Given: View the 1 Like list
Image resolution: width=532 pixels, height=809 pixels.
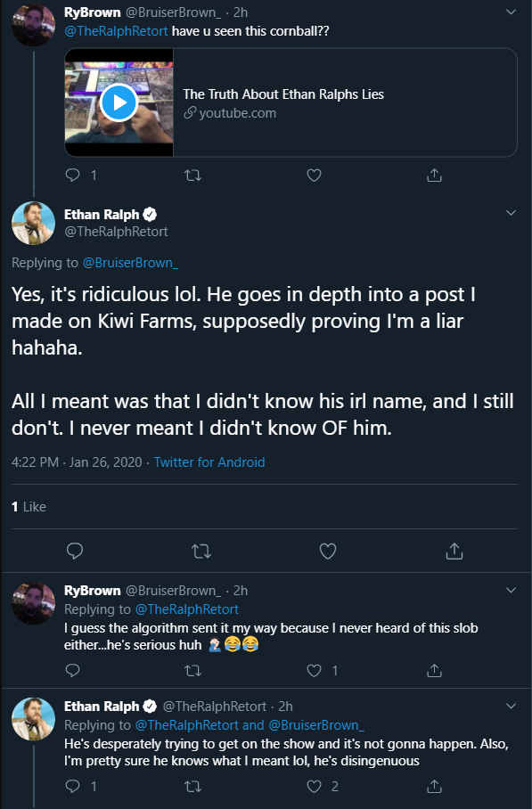Looking at the screenshot, I should 29,507.
